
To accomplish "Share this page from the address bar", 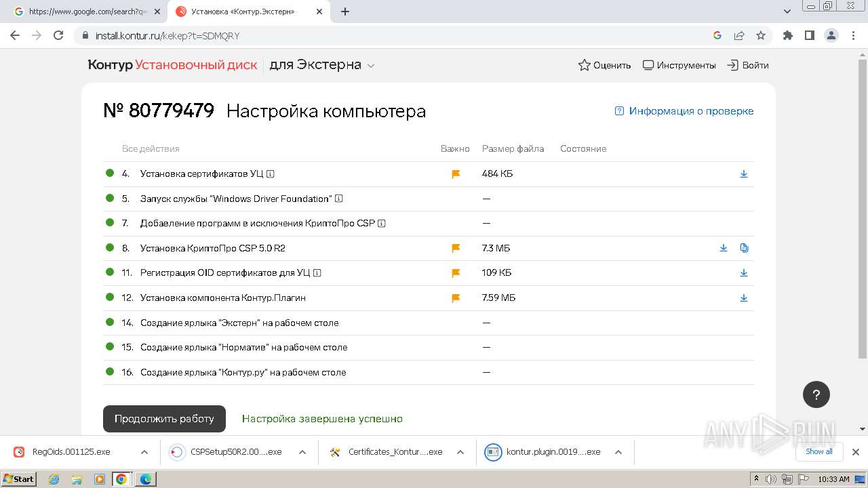I will [x=739, y=35].
